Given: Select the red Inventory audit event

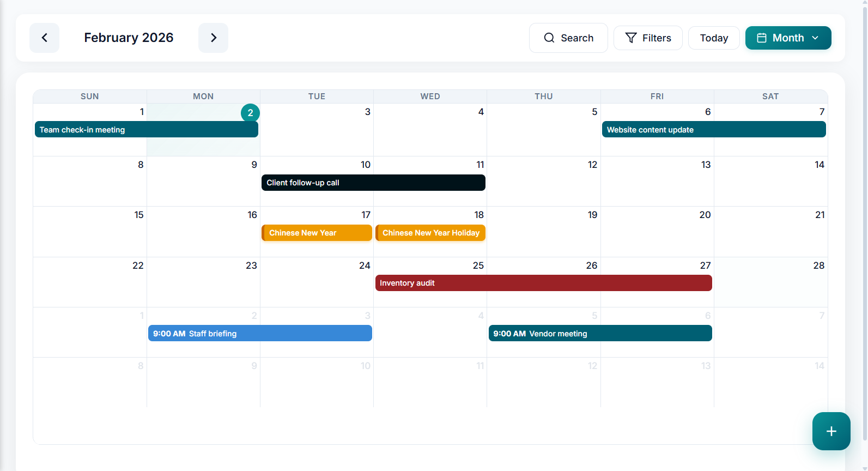Looking at the screenshot, I should (x=543, y=283).
